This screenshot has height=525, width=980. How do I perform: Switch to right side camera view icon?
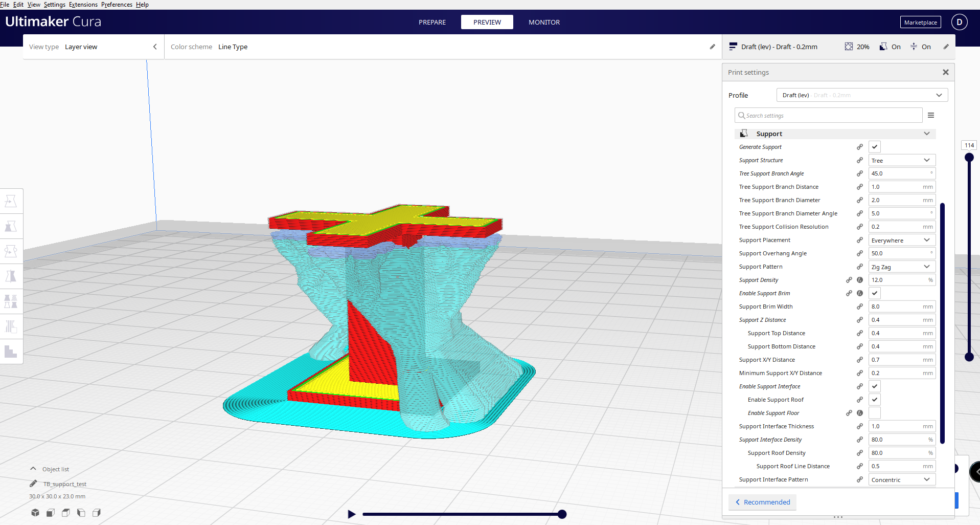tap(97, 513)
